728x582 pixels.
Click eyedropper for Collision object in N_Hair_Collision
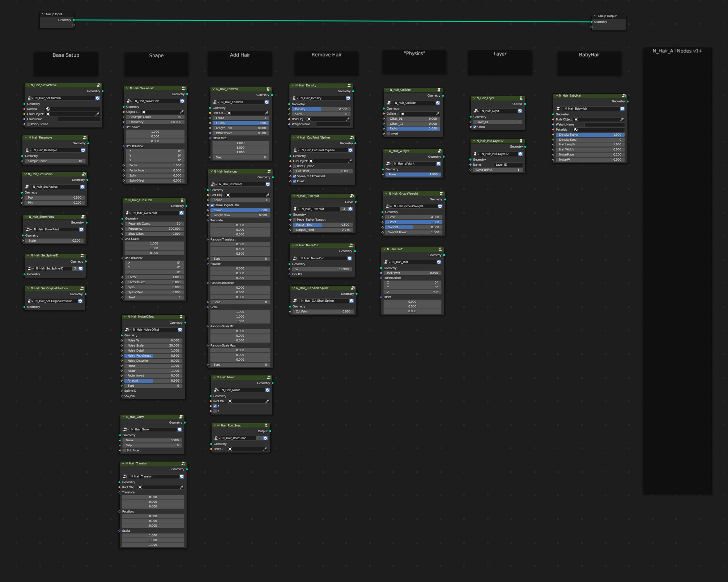pos(437,114)
